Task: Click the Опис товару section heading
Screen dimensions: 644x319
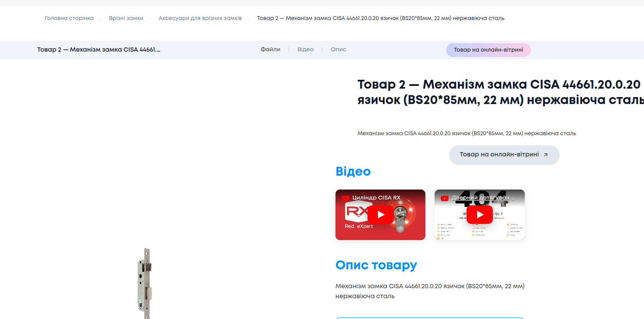Action: tap(376, 265)
